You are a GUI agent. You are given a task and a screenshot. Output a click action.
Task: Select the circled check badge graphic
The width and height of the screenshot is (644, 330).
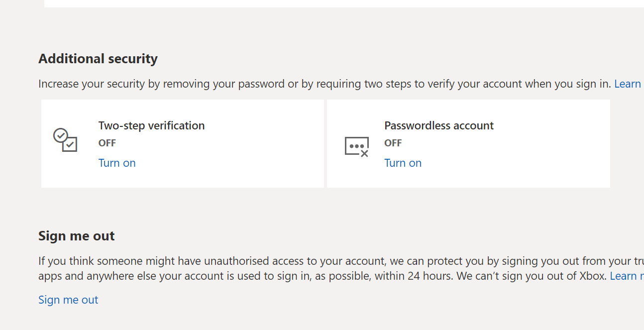pyautogui.click(x=62, y=135)
